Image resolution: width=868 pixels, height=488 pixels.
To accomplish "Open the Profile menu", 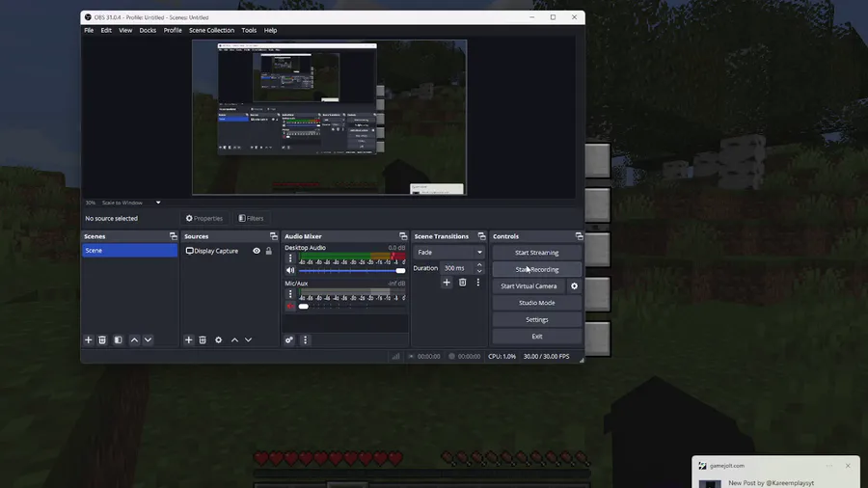I will 173,31.
